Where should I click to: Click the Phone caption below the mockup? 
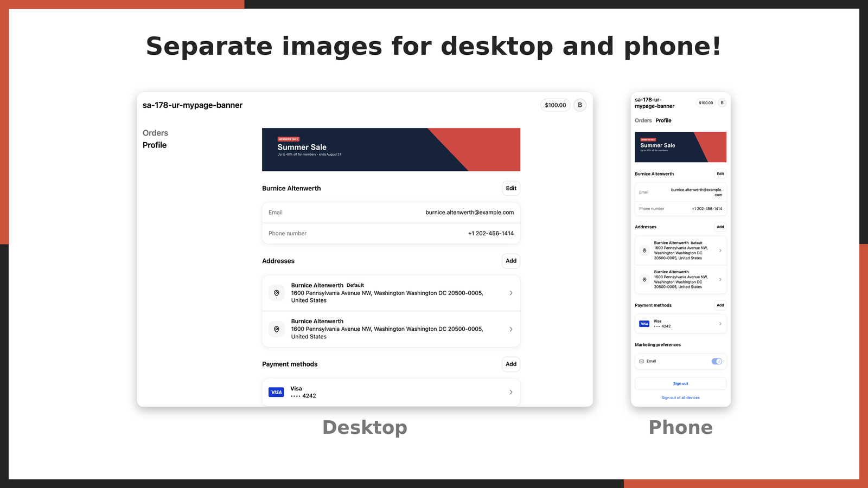[681, 427]
